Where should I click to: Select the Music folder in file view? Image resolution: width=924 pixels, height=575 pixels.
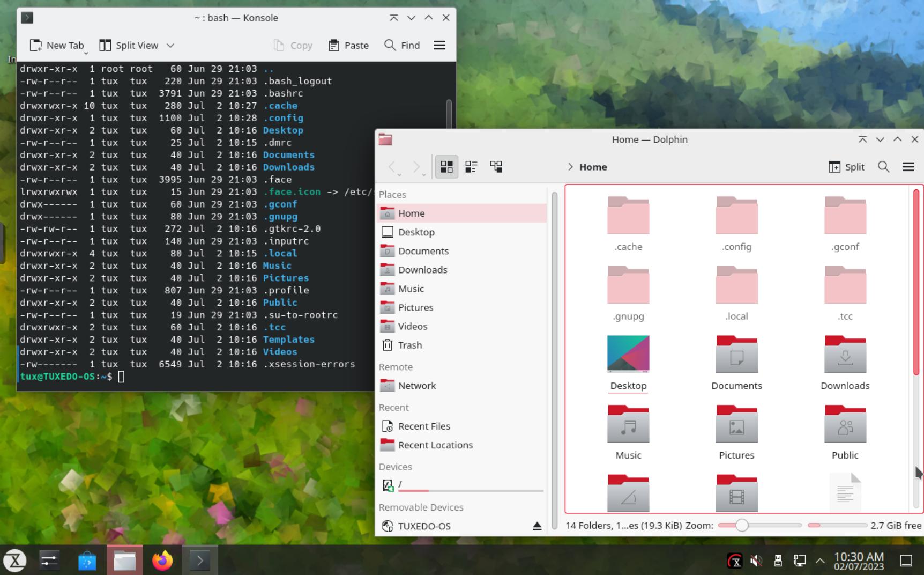(x=628, y=424)
